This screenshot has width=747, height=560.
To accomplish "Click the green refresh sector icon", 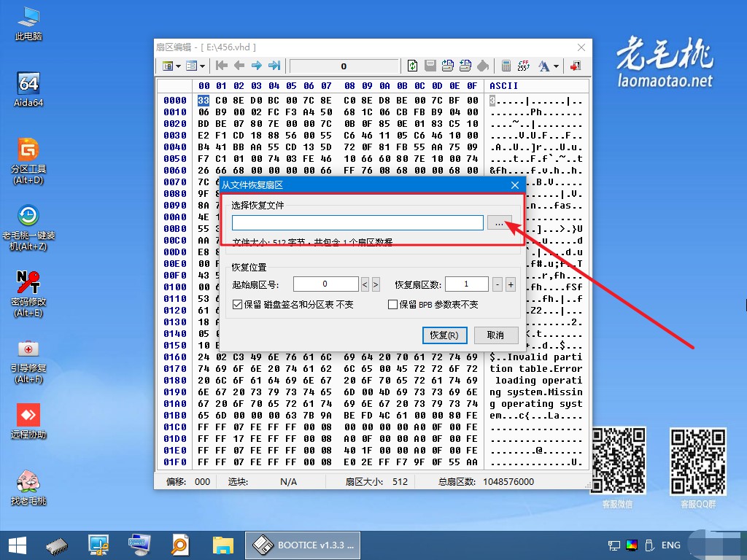I will pos(413,66).
